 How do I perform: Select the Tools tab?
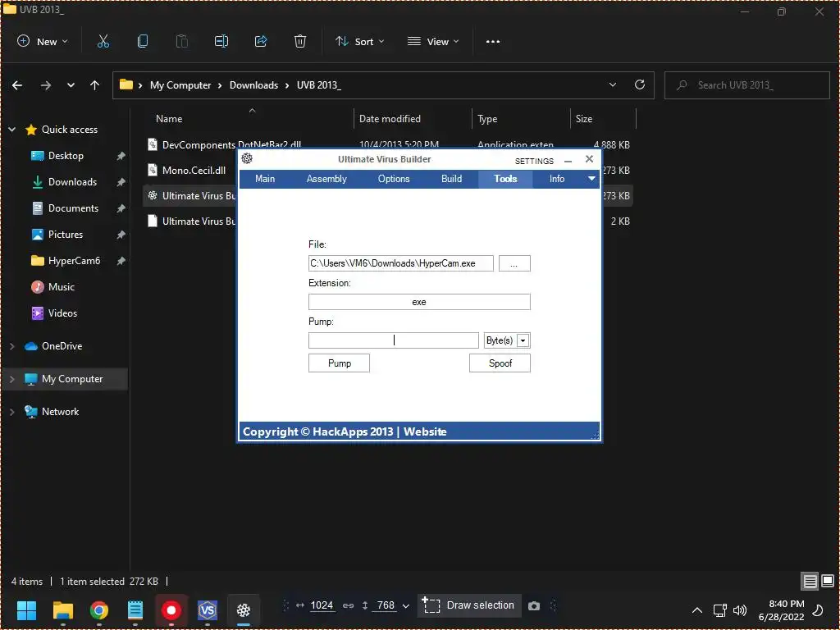click(x=505, y=179)
